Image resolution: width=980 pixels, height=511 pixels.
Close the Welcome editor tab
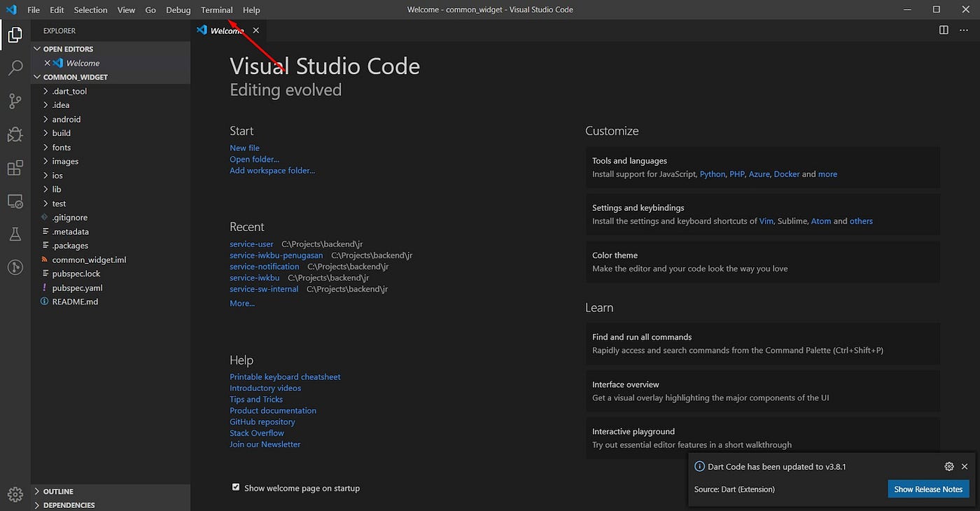tap(255, 30)
